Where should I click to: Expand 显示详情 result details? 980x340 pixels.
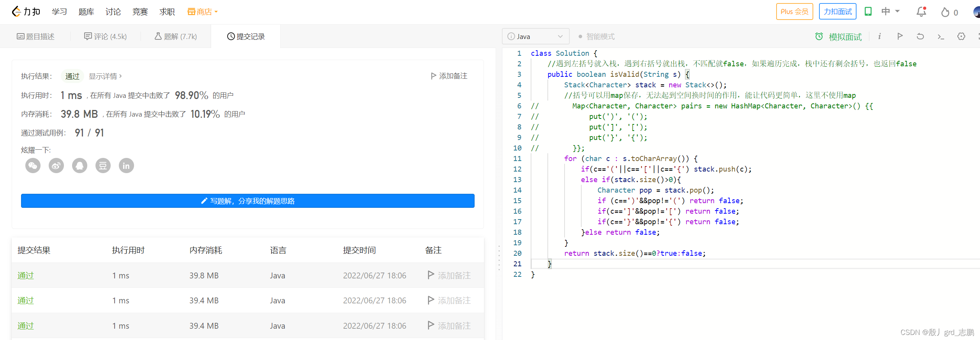[105, 76]
